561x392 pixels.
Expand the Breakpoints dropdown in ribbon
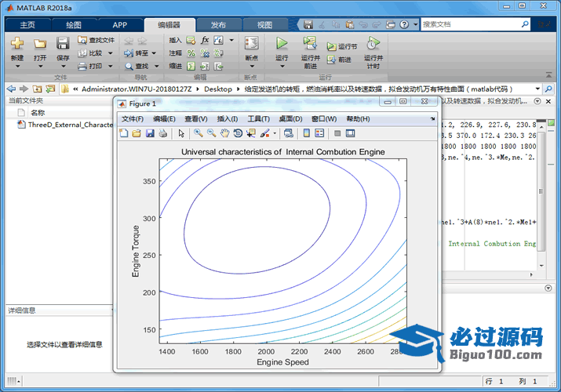pyautogui.click(x=251, y=66)
